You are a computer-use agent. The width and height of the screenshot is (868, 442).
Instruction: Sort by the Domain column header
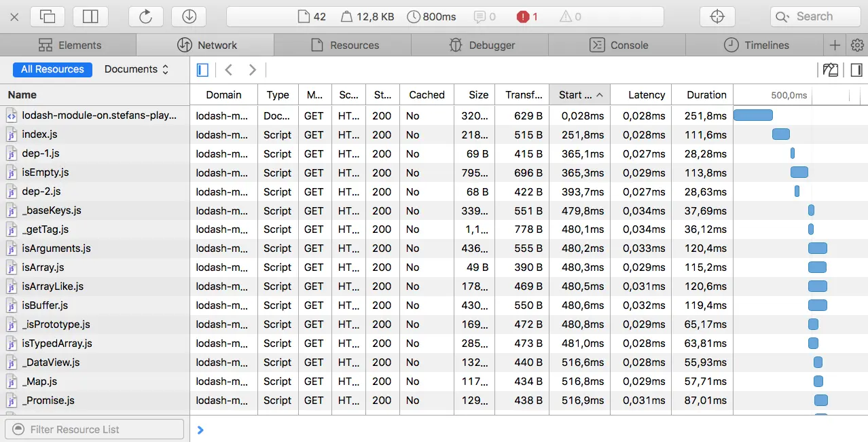point(224,95)
